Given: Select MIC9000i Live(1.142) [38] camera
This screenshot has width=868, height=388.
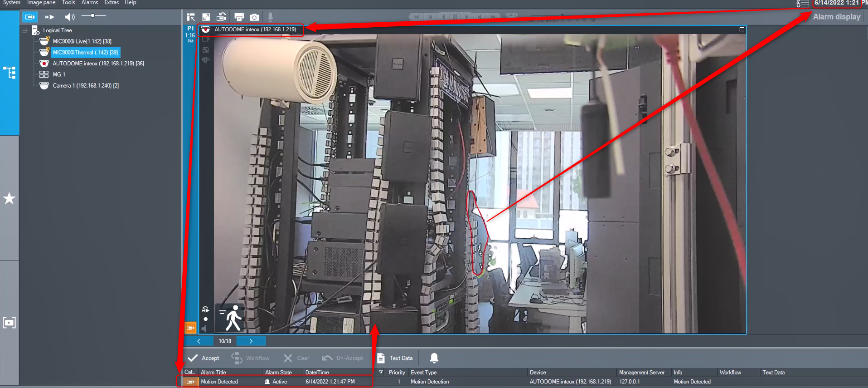Looking at the screenshot, I should 82,41.
